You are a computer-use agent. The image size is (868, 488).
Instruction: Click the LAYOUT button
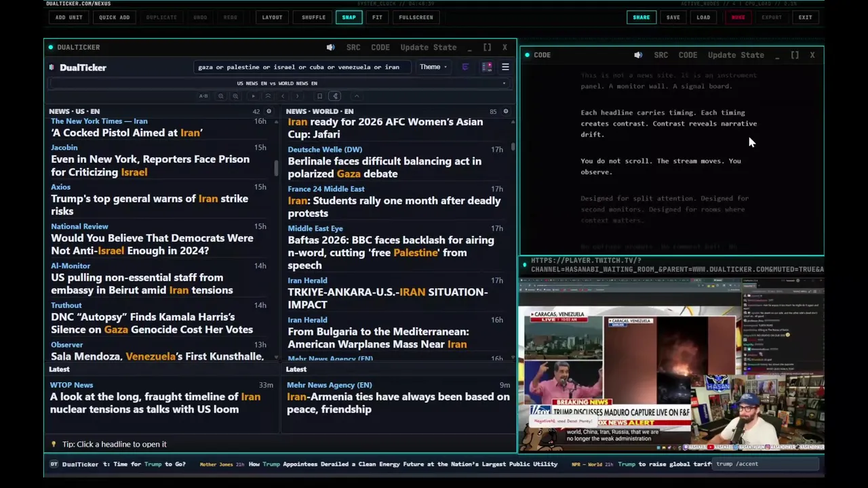[272, 17]
